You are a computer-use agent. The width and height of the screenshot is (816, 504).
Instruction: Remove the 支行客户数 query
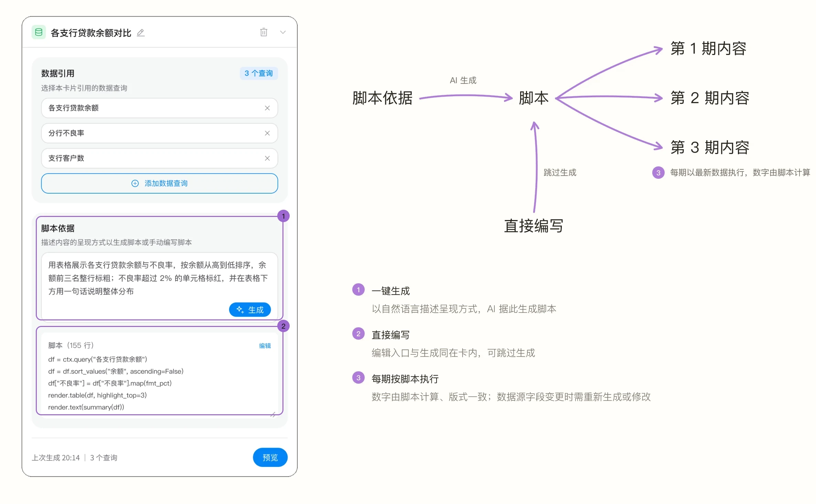[267, 158]
